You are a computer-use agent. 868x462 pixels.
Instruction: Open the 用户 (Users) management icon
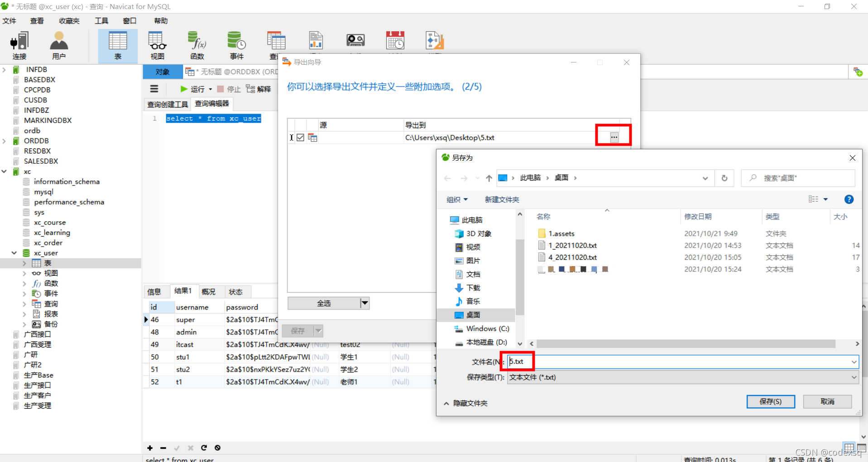click(x=59, y=45)
